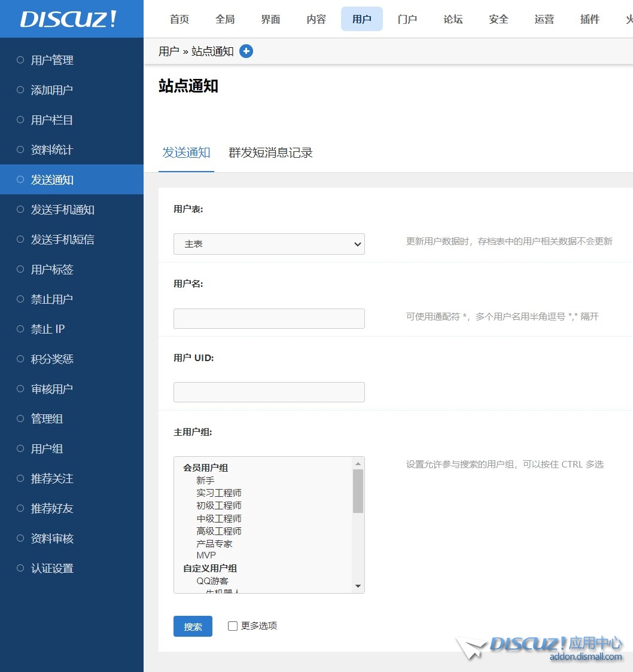This screenshot has width=633, height=672.
Task: Click the user group list scroll down arrow
Action: tap(358, 586)
